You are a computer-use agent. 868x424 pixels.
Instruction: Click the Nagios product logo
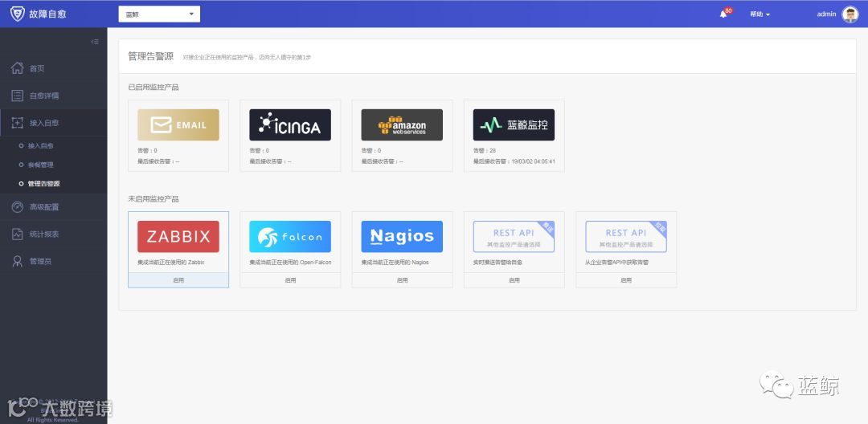click(x=402, y=237)
